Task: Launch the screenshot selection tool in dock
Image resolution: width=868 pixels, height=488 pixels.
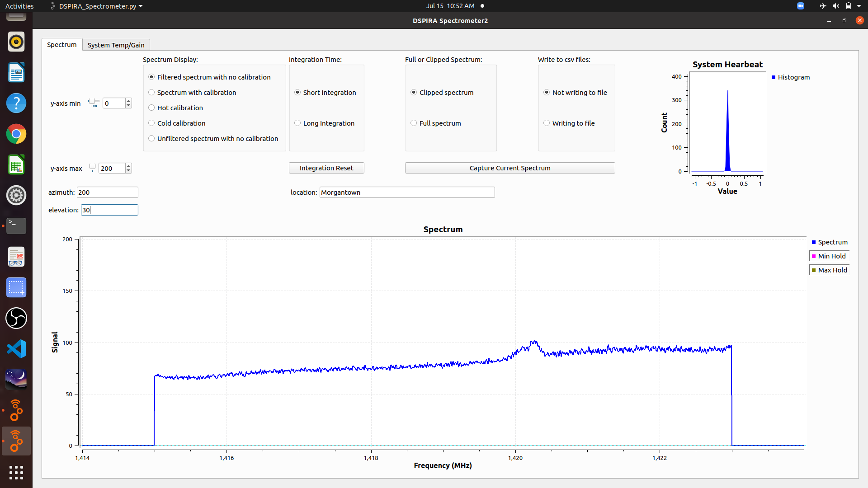Action: (16, 288)
